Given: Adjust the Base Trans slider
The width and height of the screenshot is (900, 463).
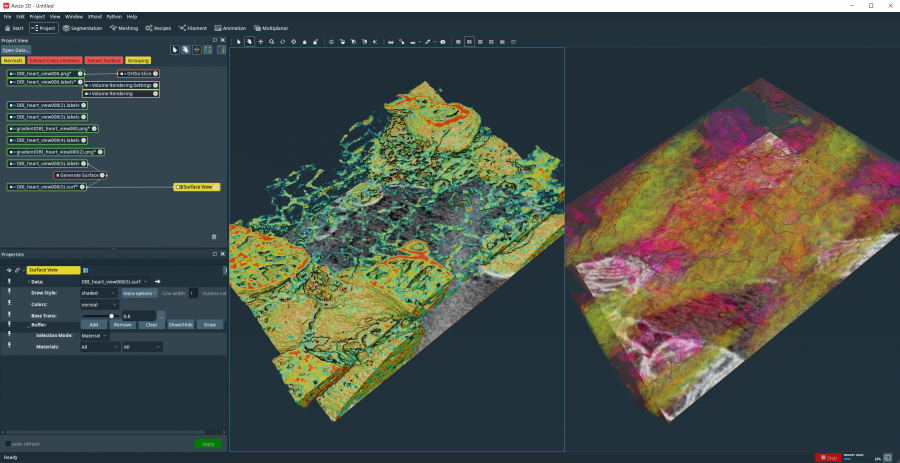Looking at the screenshot, I should 111,315.
